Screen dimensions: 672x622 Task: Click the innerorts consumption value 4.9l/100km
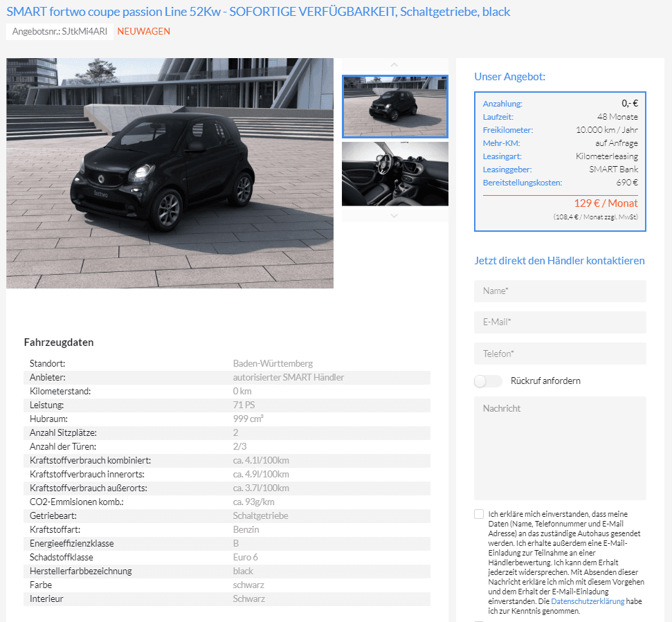click(261, 474)
